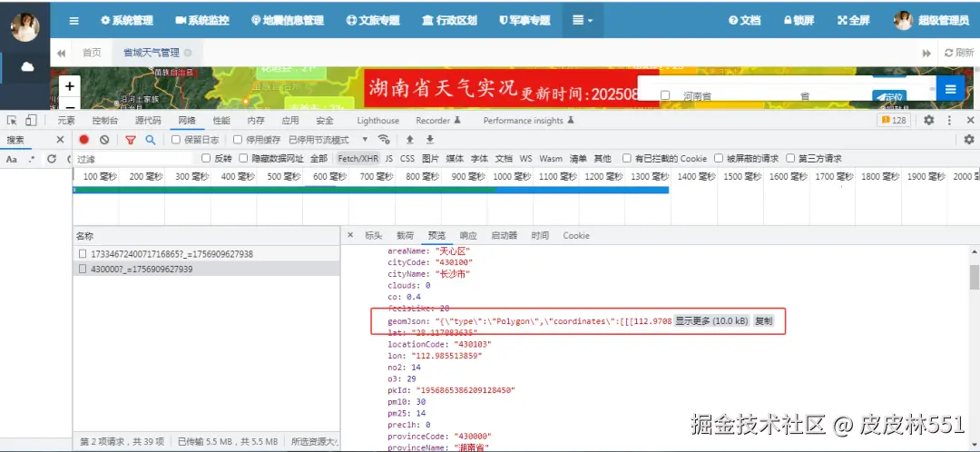Select the 430000?_=1756909627939 request row
This screenshot has height=452, width=980.
click(206, 269)
